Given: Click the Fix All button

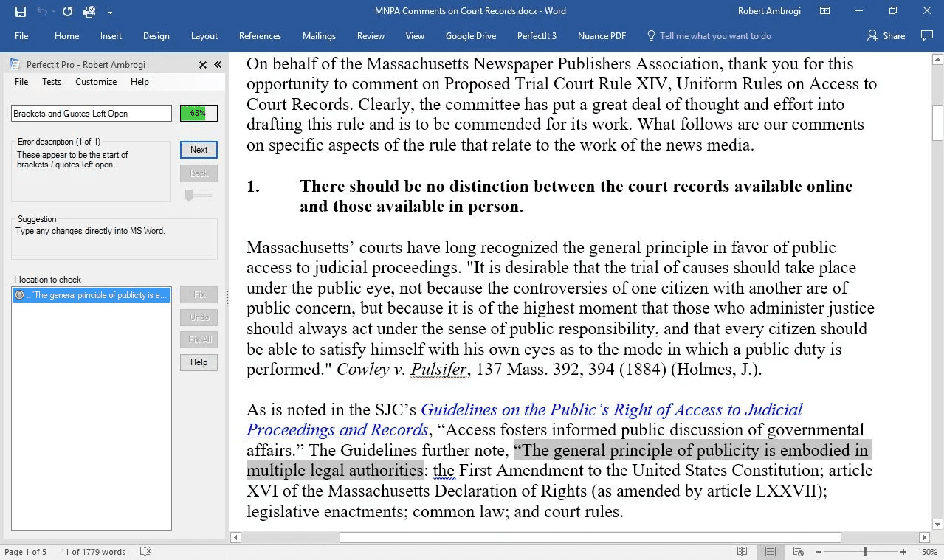Looking at the screenshot, I should point(199,339).
